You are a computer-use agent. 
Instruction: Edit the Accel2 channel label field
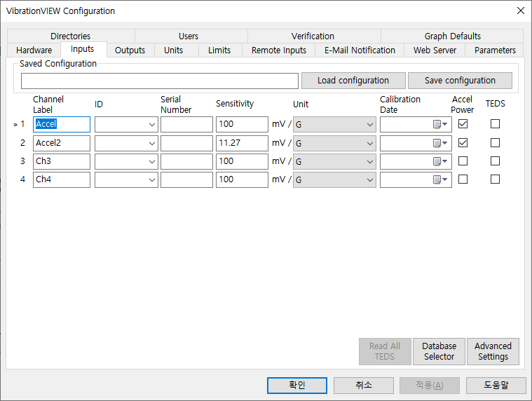62,143
